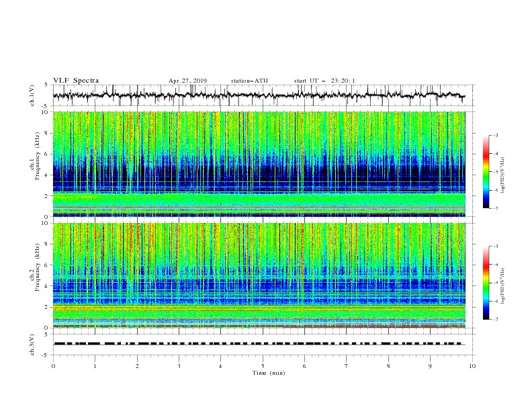Click the ch.1 voltage waveform trace panel
Viewport: 532px width, 411px height.
click(x=263, y=95)
